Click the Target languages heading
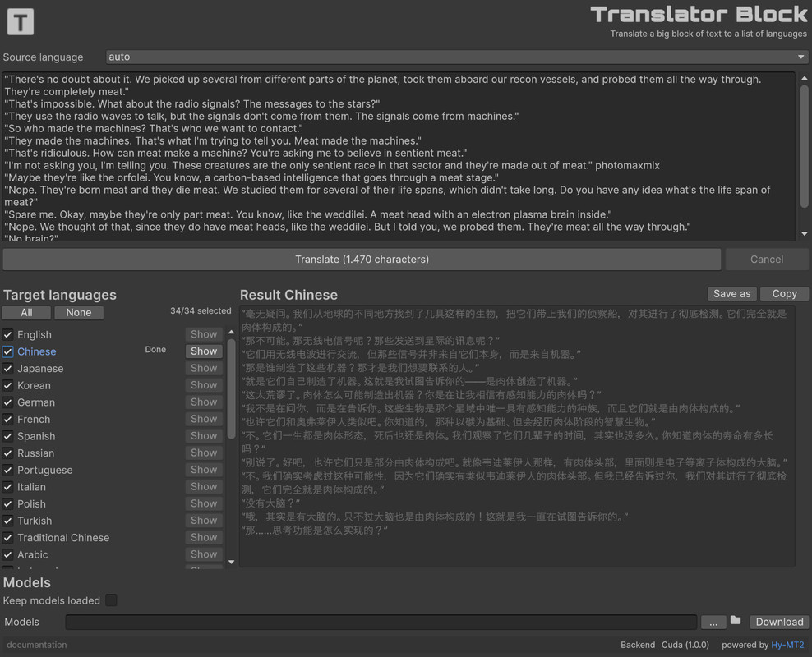This screenshot has height=657, width=812. pos(59,295)
